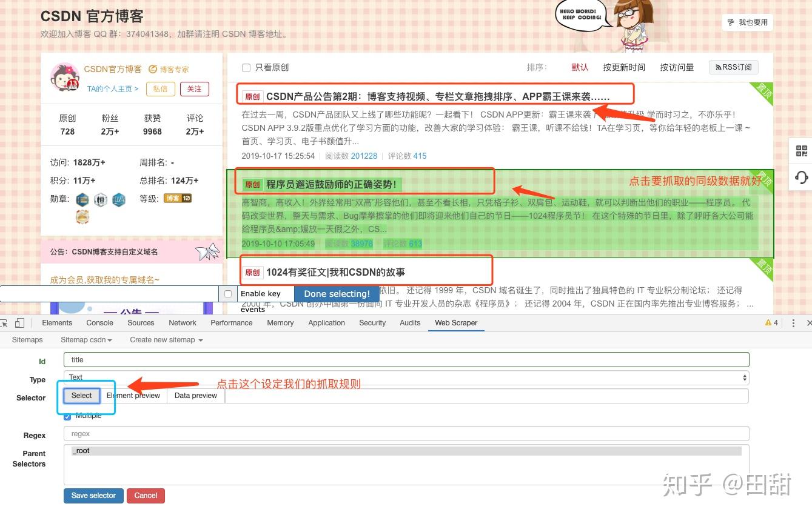Image resolution: width=812 pixels, height=518 pixels.
Task: Switch to the Console tab
Action: coord(99,322)
